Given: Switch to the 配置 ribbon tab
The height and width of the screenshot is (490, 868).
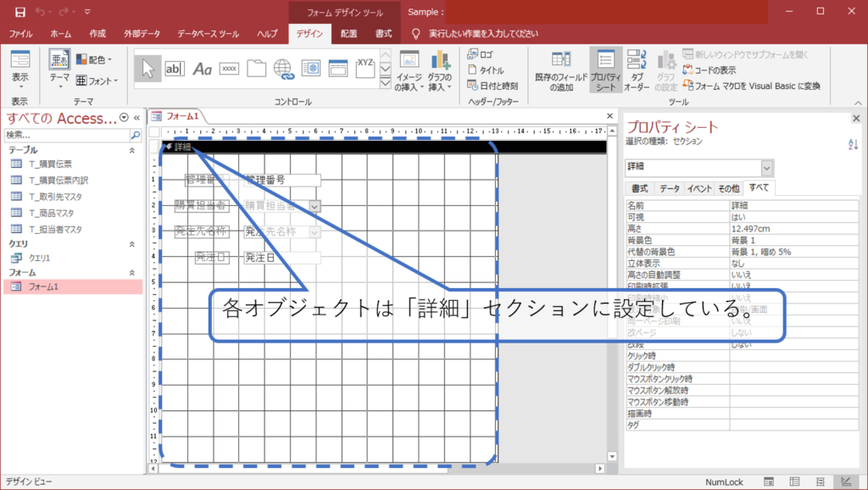Looking at the screenshot, I should [348, 34].
